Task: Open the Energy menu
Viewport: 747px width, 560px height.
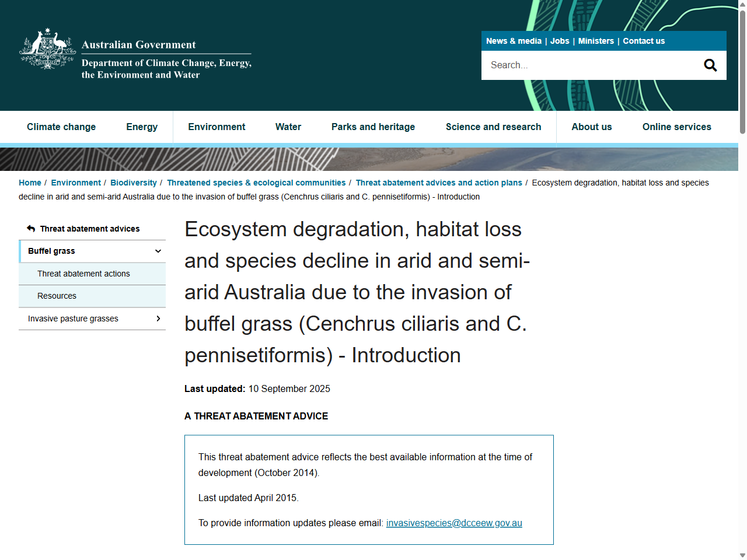Action: tap(142, 127)
